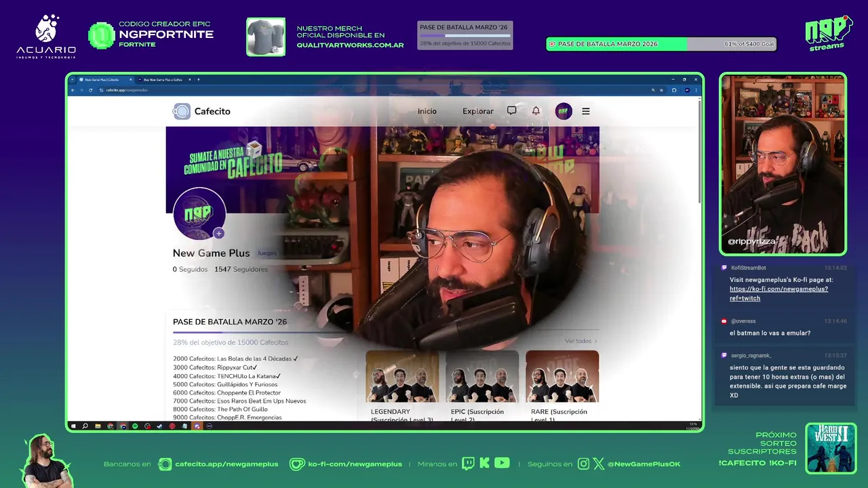This screenshot has width=868, height=488.
Task: Click the YouTube icon in footer
Action: click(x=502, y=463)
